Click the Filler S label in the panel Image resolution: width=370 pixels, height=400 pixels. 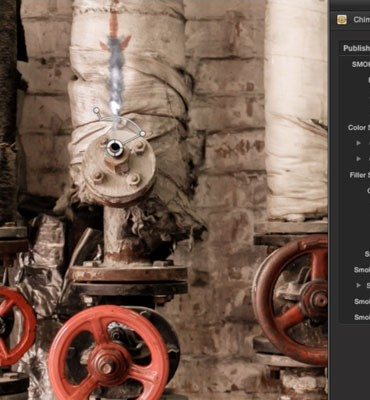click(x=360, y=175)
